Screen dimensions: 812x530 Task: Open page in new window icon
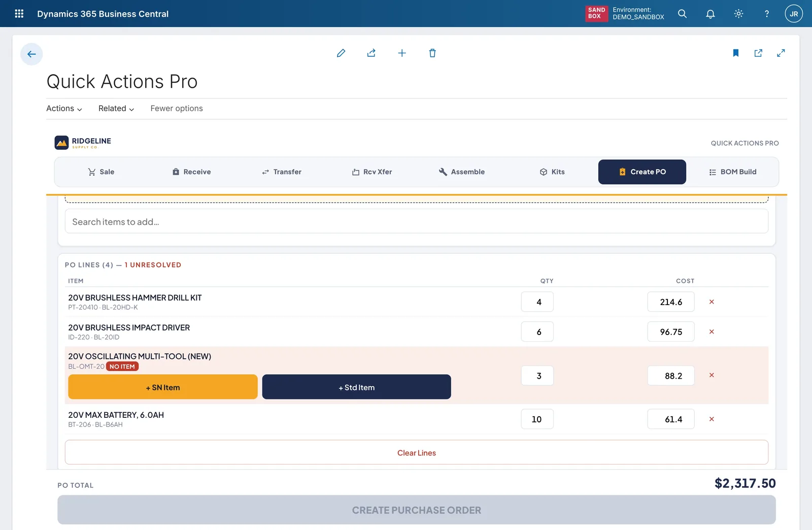coord(758,53)
